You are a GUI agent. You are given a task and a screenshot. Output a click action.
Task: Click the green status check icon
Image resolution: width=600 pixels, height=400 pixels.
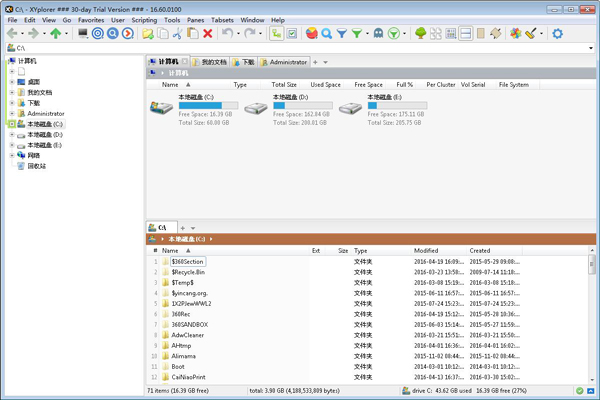click(579, 391)
